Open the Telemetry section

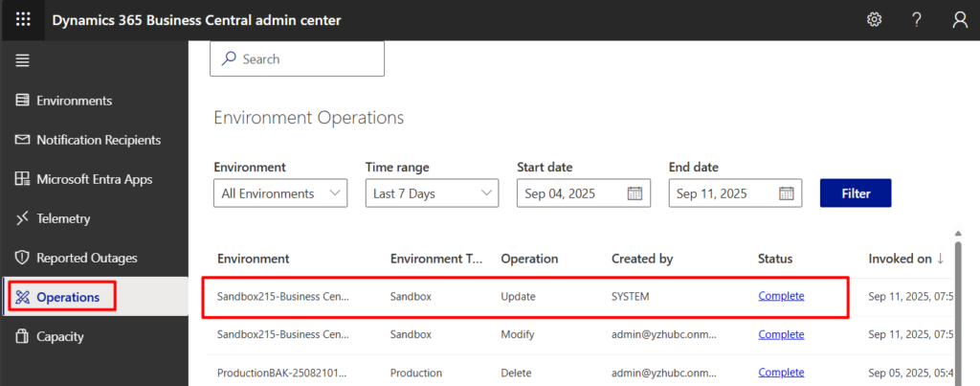63,218
